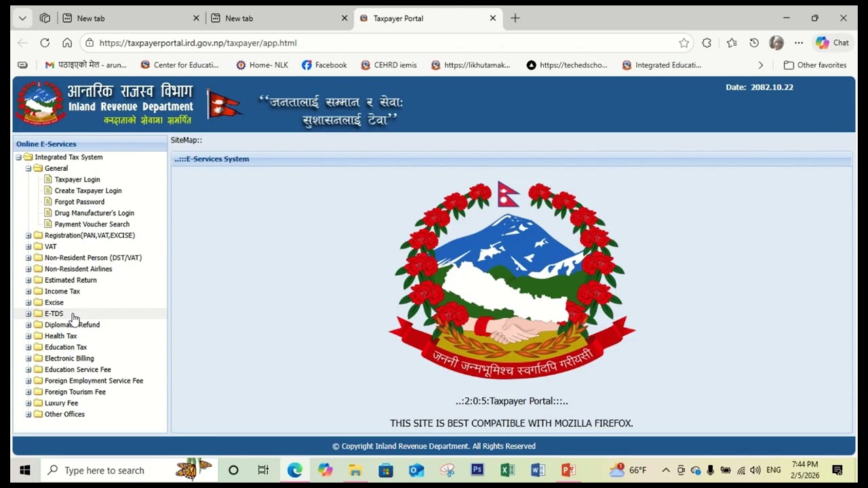Launch Excel from the taskbar
868x488 pixels.
[x=507, y=470]
